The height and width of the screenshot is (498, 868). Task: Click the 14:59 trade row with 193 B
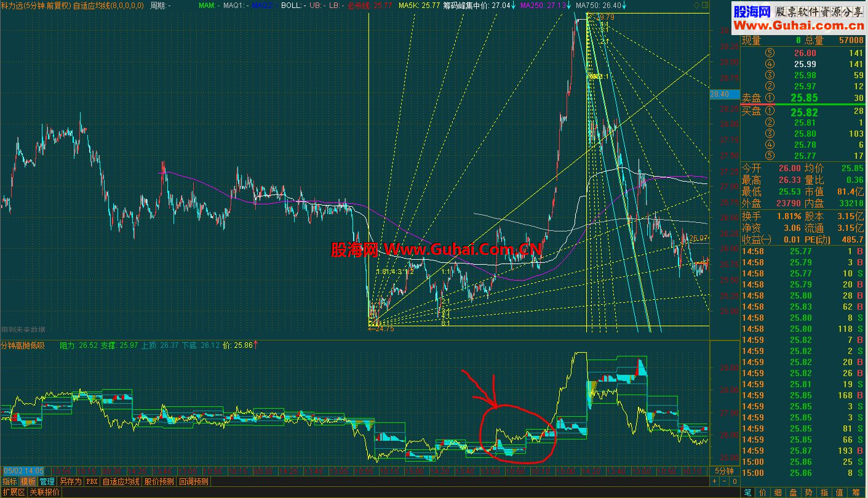tap(803, 451)
